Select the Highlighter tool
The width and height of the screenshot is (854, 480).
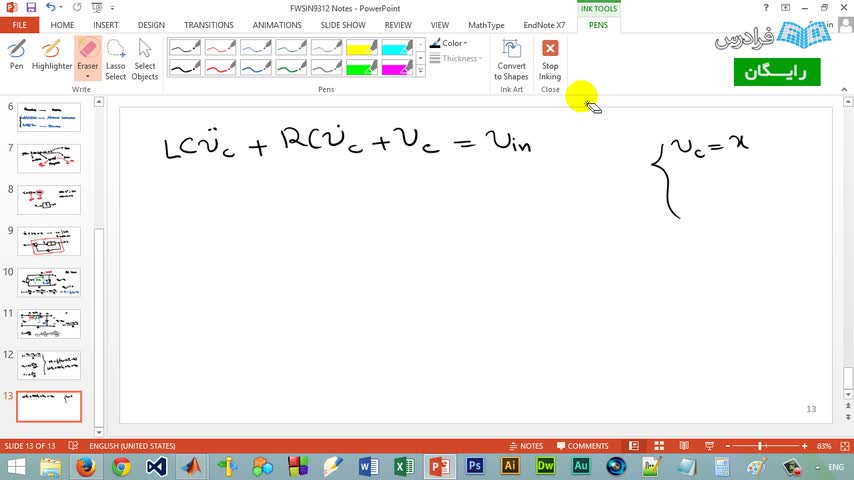tap(52, 54)
